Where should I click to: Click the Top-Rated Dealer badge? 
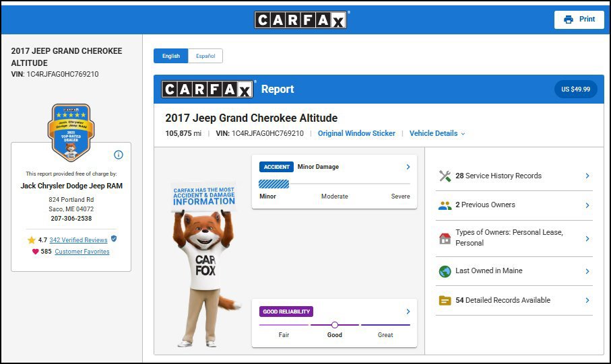click(71, 133)
